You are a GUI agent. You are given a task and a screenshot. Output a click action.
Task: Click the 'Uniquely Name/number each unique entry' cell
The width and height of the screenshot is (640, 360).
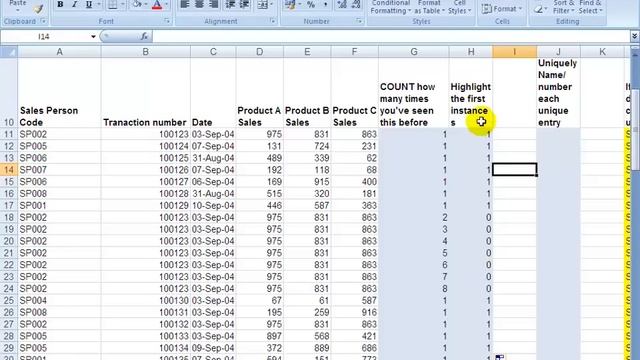[x=558, y=93]
